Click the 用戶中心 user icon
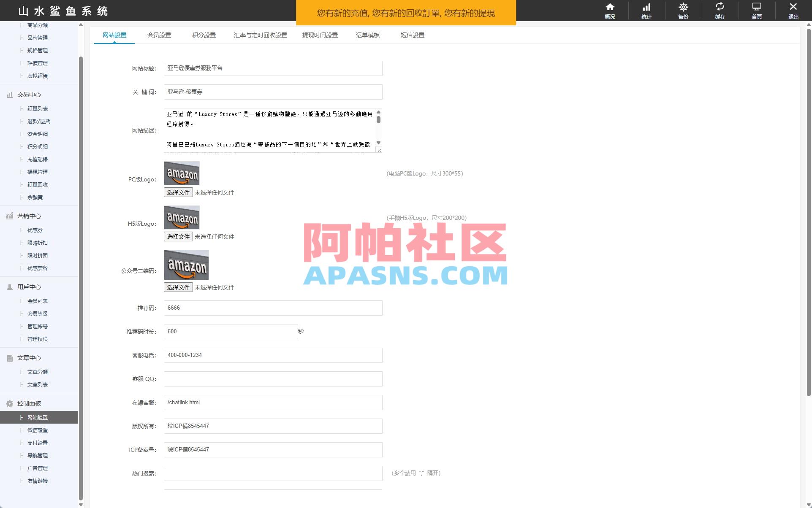Image resolution: width=812 pixels, height=508 pixels. (x=9, y=287)
